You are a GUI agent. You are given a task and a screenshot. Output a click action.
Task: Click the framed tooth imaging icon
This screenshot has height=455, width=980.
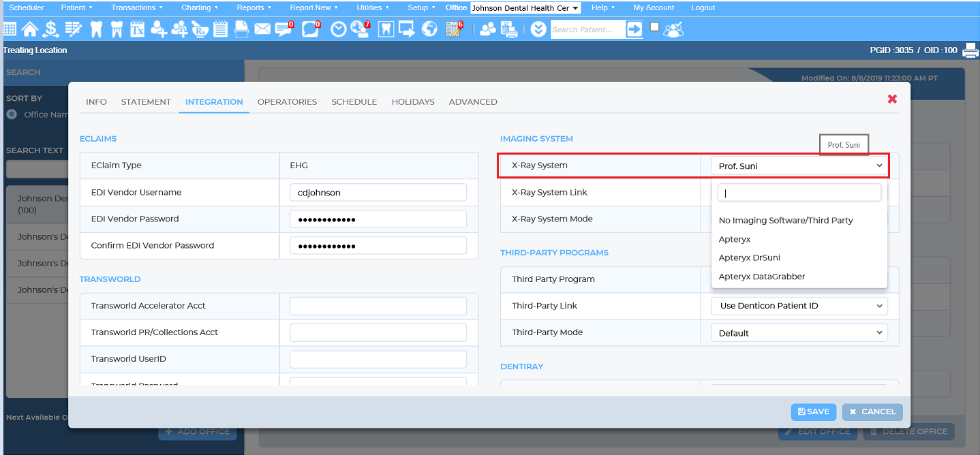pos(386,29)
